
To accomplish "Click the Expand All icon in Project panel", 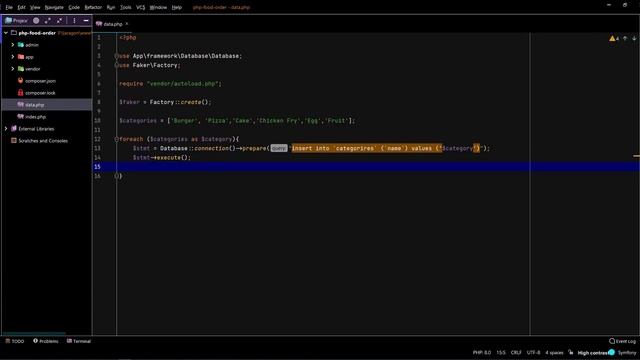I will (48, 20).
